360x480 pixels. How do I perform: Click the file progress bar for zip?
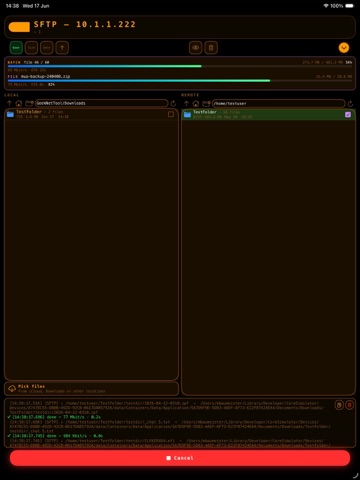click(180, 80)
